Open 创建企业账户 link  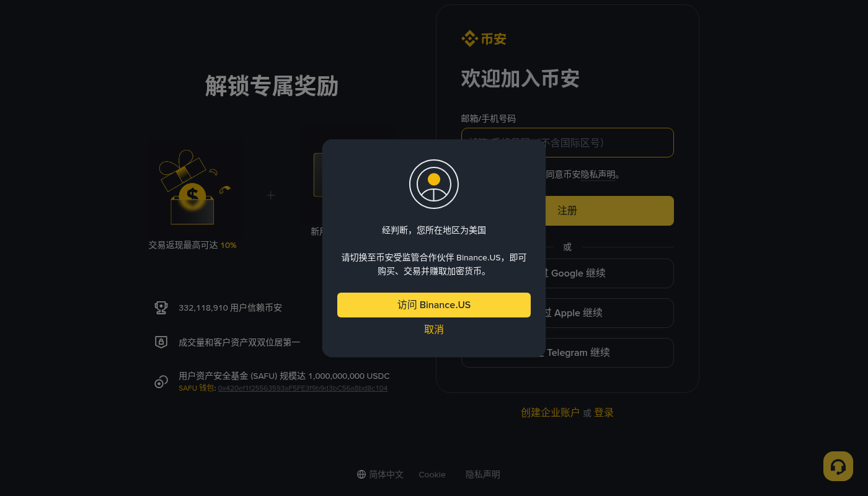[550, 412]
